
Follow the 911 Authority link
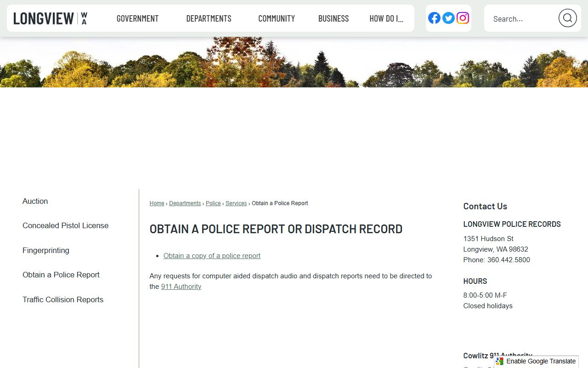coord(181,287)
